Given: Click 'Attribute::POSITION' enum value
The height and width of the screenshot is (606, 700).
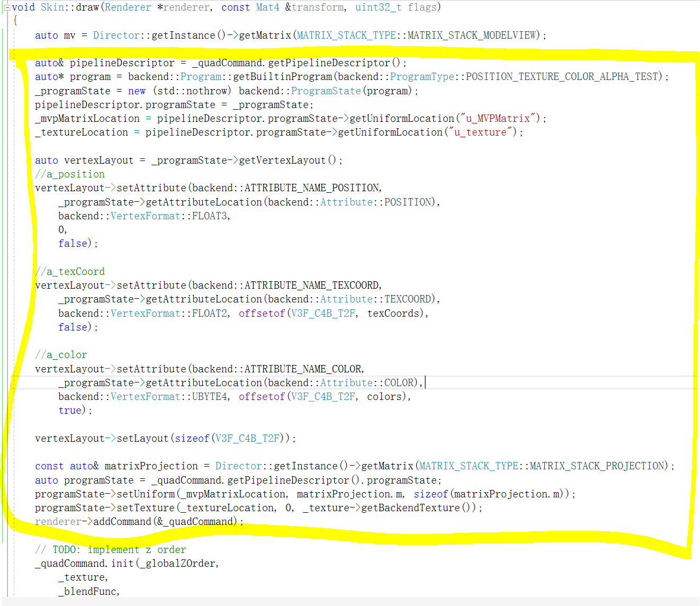Looking at the screenshot, I should (x=376, y=202).
